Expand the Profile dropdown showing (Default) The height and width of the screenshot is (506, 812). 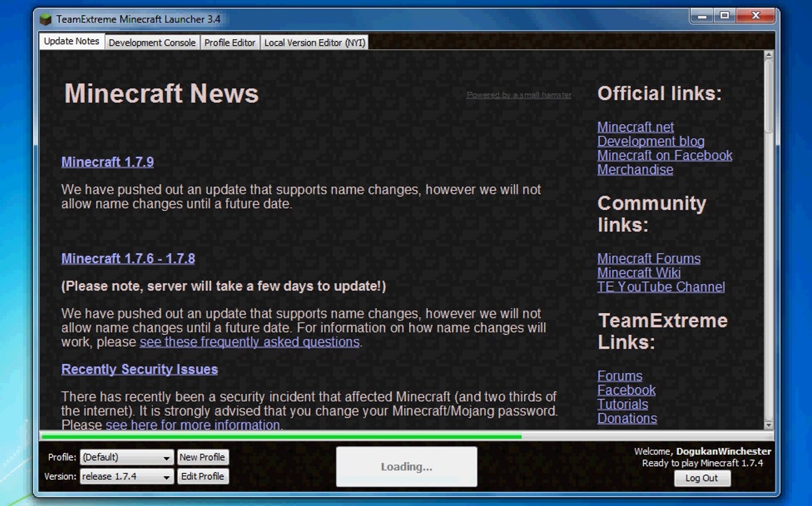[127, 457]
